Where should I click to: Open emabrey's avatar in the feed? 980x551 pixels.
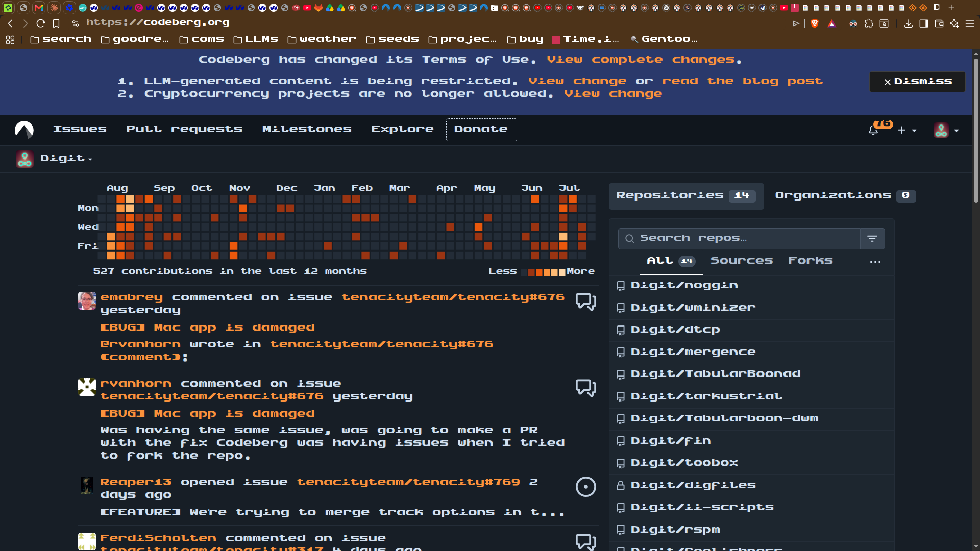(x=87, y=301)
